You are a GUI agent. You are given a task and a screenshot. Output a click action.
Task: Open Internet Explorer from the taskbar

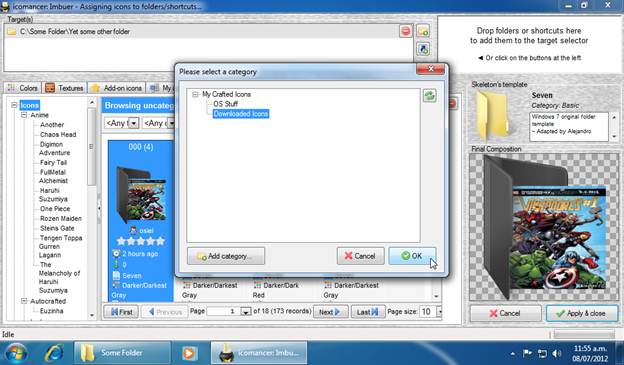tap(54, 353)
